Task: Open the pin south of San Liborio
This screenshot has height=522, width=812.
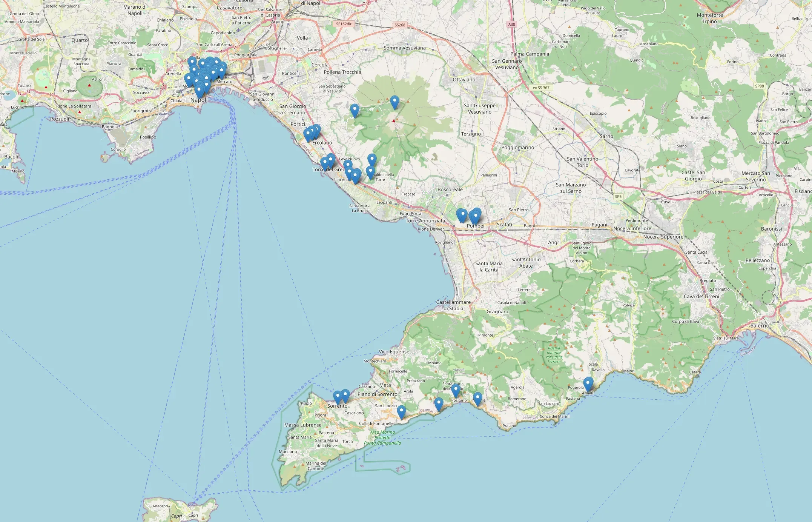Action: coord(401,411)
